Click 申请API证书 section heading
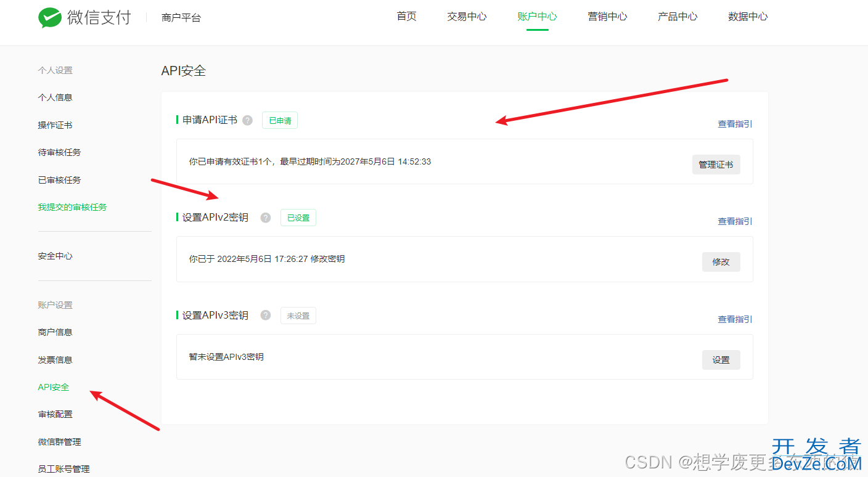The width and height of the screenshot is (868, 477). [210, 120]
